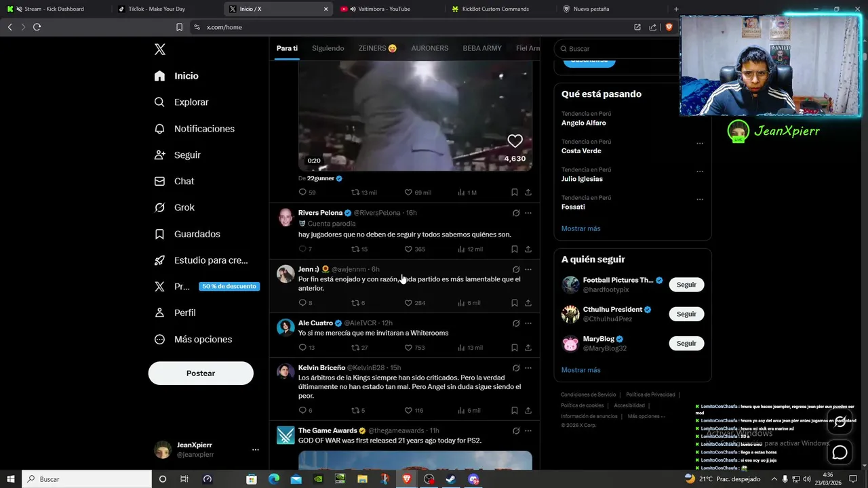Click the X logo in sidebar
This screenshot has height=488, width=868.
coord(160,49)
